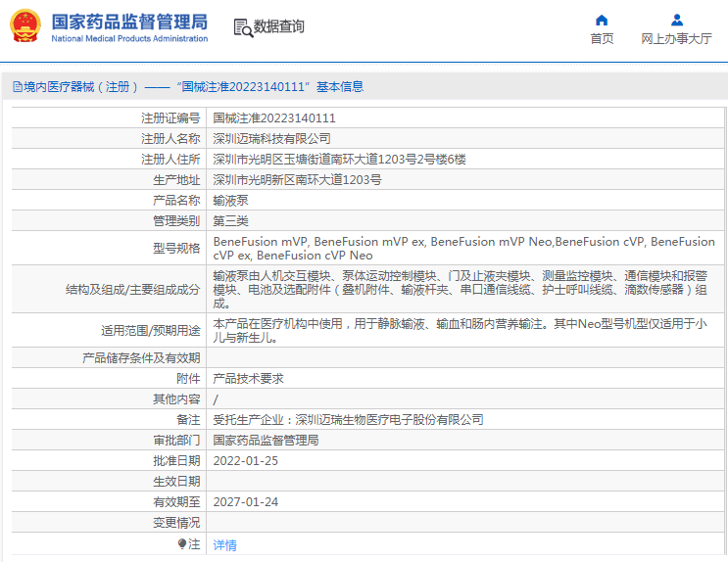Click the bullet icon beside 注
This screenshot has width=728, height=562.
pyautogui.click(x=181, y=544)
